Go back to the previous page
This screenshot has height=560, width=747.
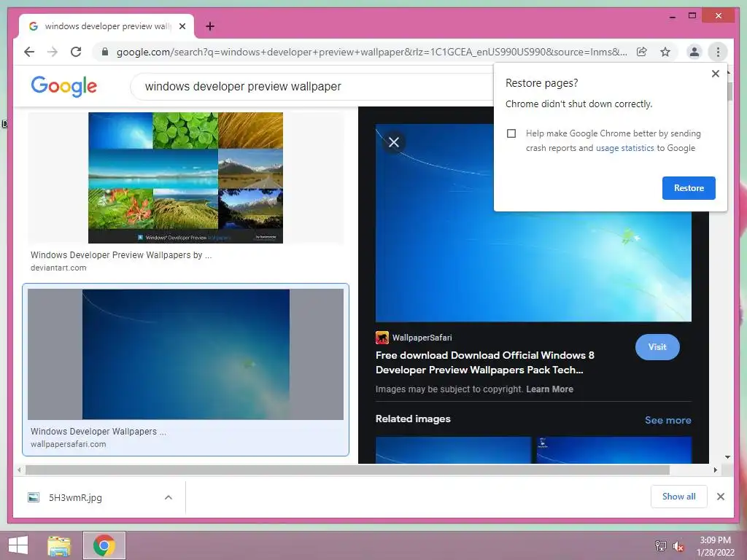(29, 52)
